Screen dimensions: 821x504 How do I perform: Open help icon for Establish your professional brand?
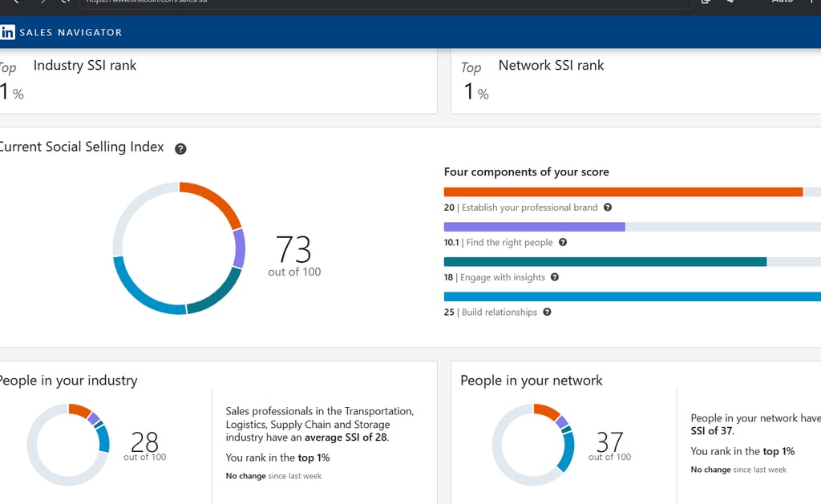(x=608, y=208)
